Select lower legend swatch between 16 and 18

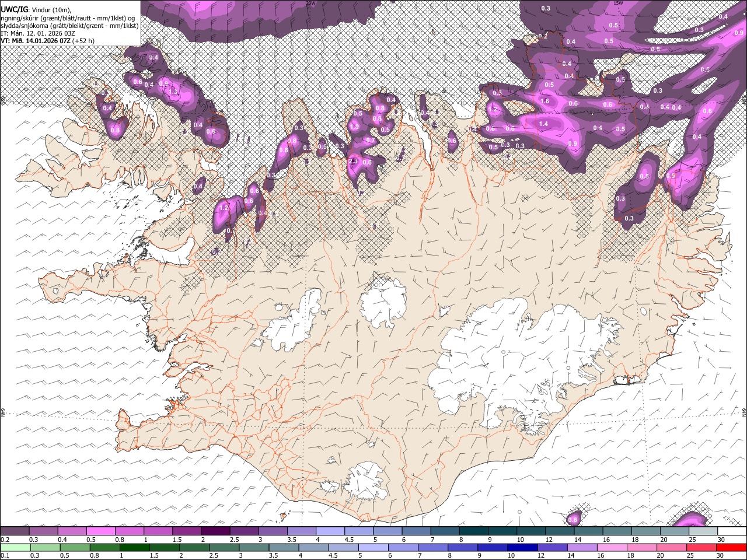[x=613, y=547]
